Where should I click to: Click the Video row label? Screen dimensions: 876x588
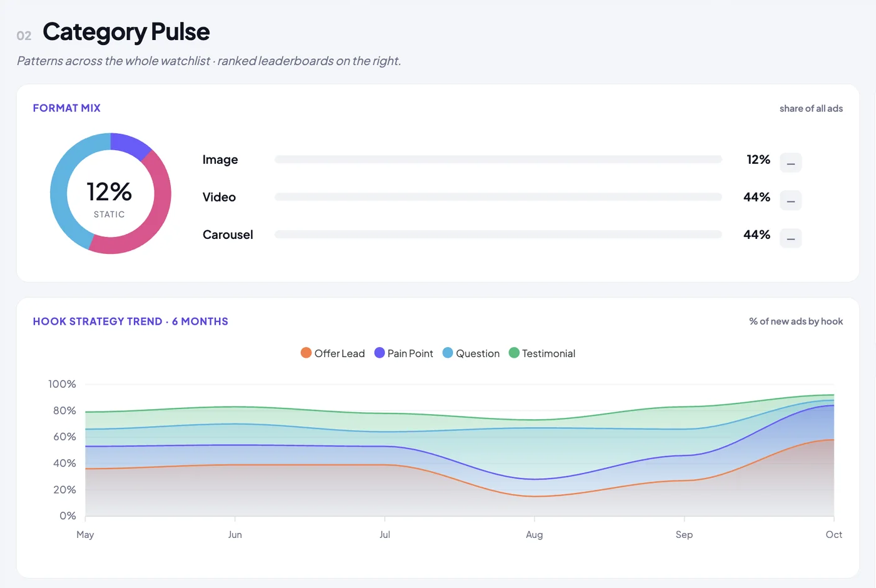[x=219, y=197]
